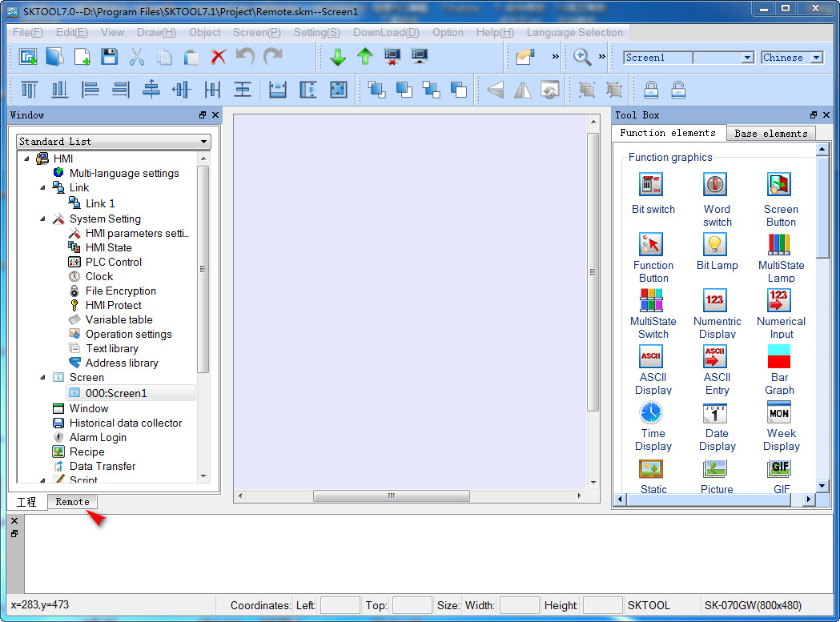Choose the Bit Lamp function graphic
The width and height of the screenshot is (840, 622).
pos(715,245)
